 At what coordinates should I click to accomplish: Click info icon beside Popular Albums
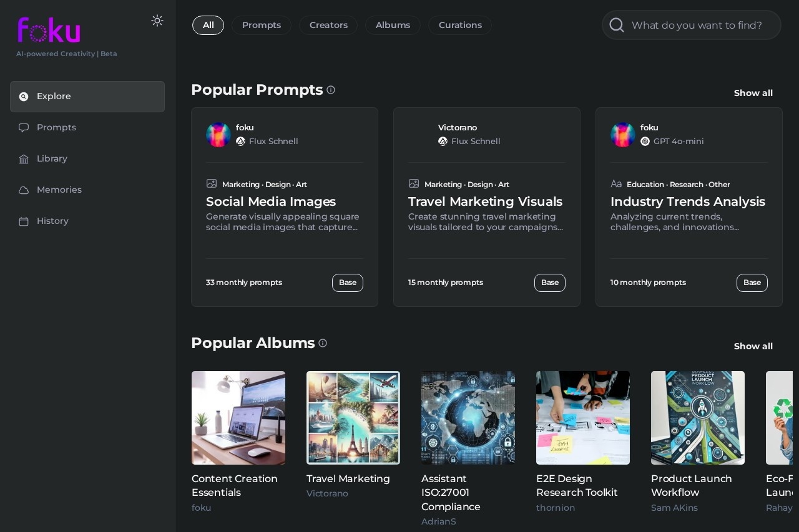pos(323,343)
